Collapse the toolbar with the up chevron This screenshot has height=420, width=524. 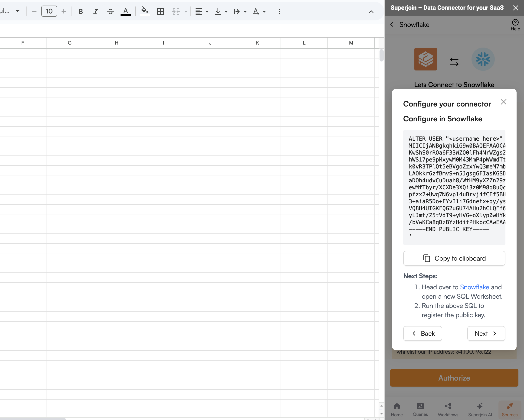[371, 11]
